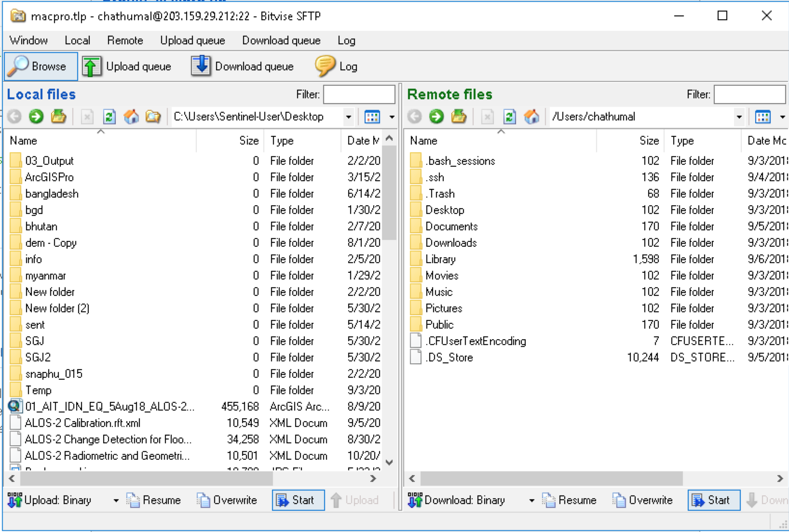Click the upload Overwrite button
This screenshot has width=789, height=532.
[227, 500]
